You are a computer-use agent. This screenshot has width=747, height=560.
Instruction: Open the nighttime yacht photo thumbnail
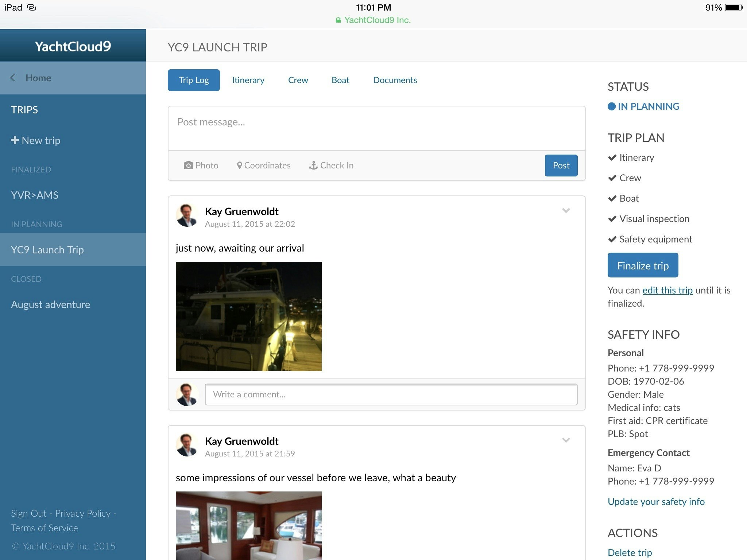click(x=248, y=315)
